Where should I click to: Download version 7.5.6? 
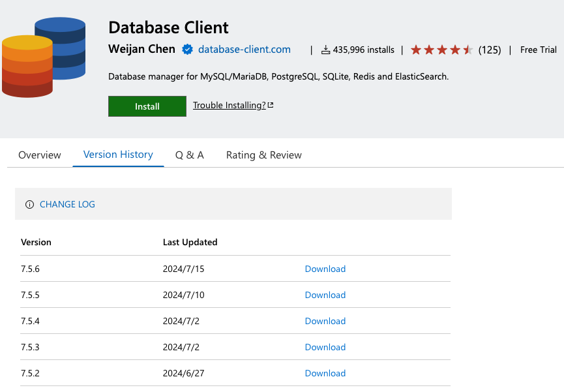pos(325,269)
